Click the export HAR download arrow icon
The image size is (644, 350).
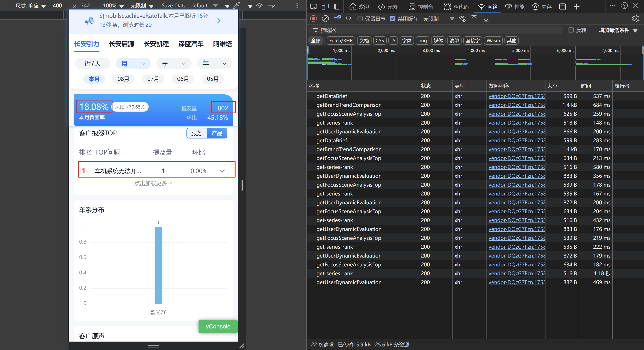[x=486, y=19]
